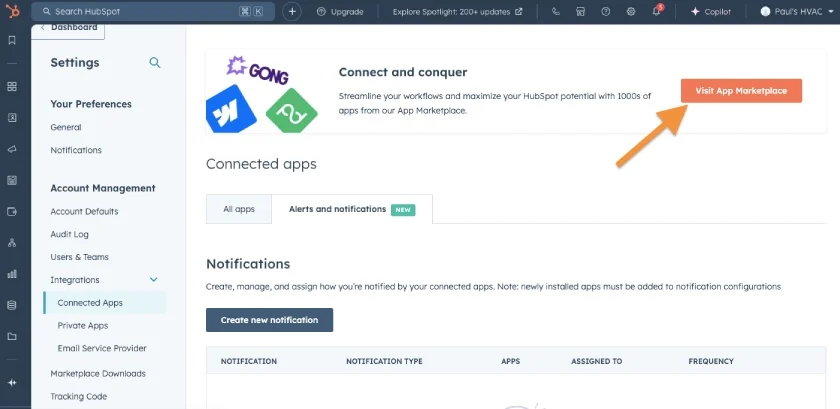This screenshot has height=409, width=840.
Task: Click the Gong app logo
Action: (258, 70)
